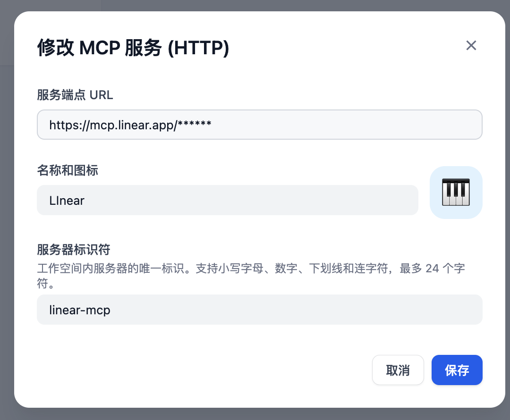510x420 pixels.
Task: Click the identifier help text about 24 characters
Action: [x=251, y=276]
